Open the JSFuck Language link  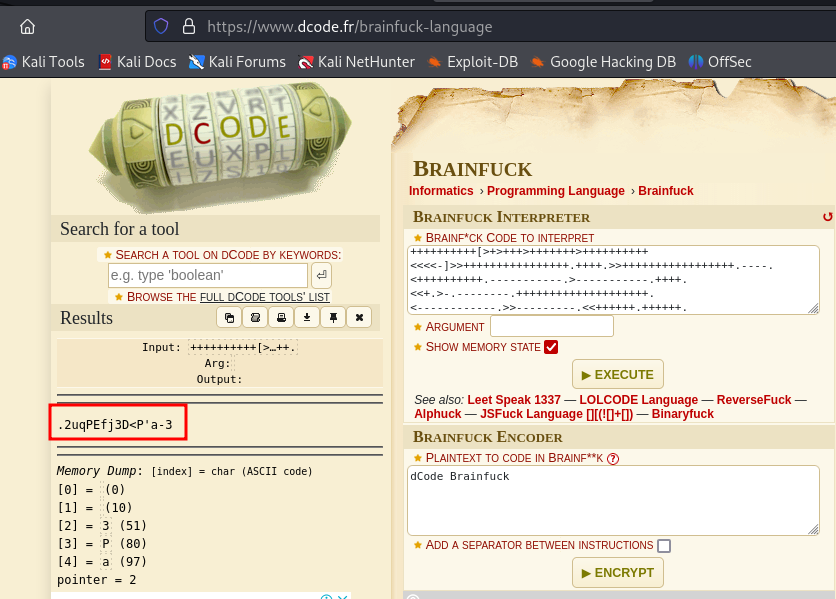[557, 414]
